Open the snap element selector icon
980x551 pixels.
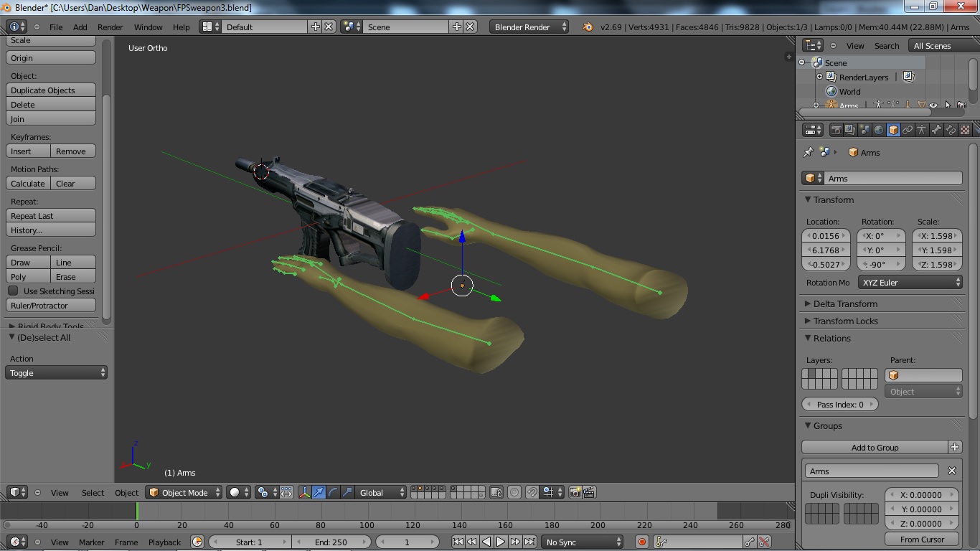[552, 492]
